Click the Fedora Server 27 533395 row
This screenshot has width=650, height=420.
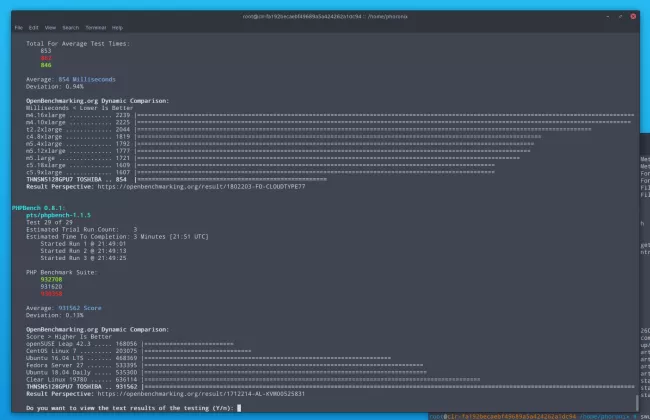[225, 365]
